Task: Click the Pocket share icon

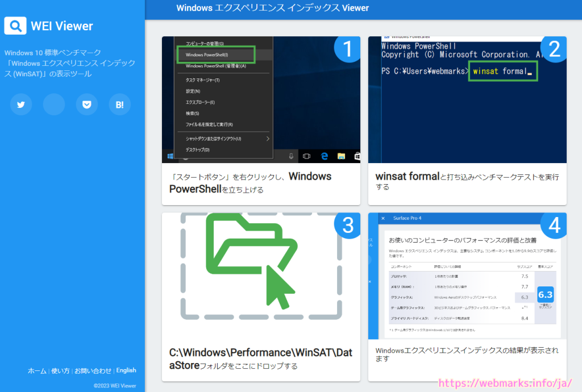Action: coord(86,105)
